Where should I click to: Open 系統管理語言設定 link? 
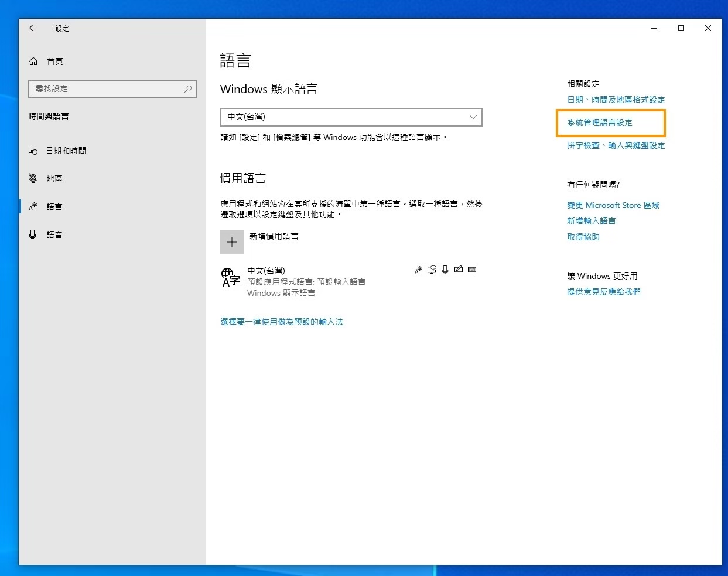tap(600, 122)
